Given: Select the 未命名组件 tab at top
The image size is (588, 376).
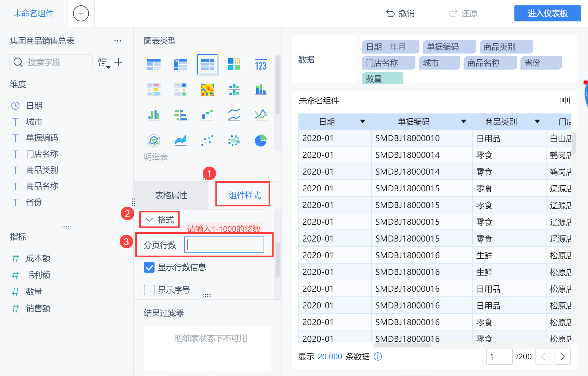Looking at the screenshot, I should click(x=33, y=13).
